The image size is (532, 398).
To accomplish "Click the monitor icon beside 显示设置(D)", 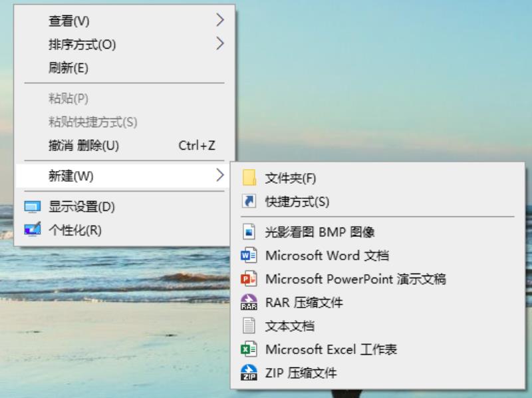I will [33, 206].
